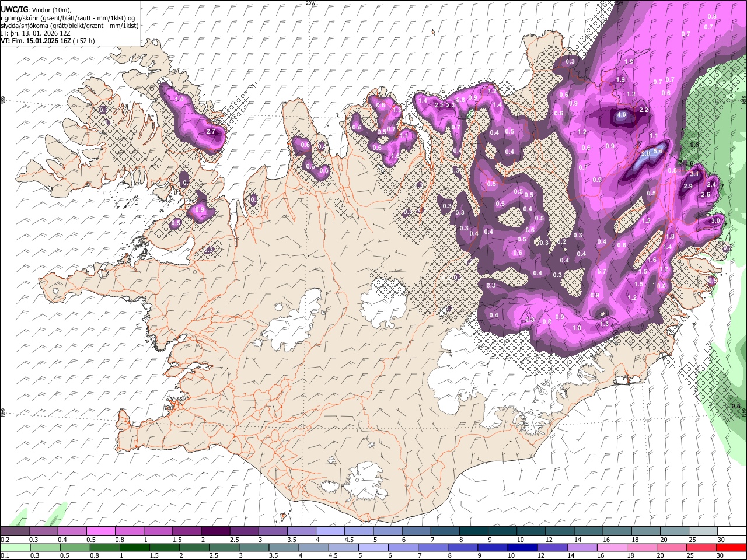Click the 25 pale grey swatch in the upper legend row

click(703, 531)
